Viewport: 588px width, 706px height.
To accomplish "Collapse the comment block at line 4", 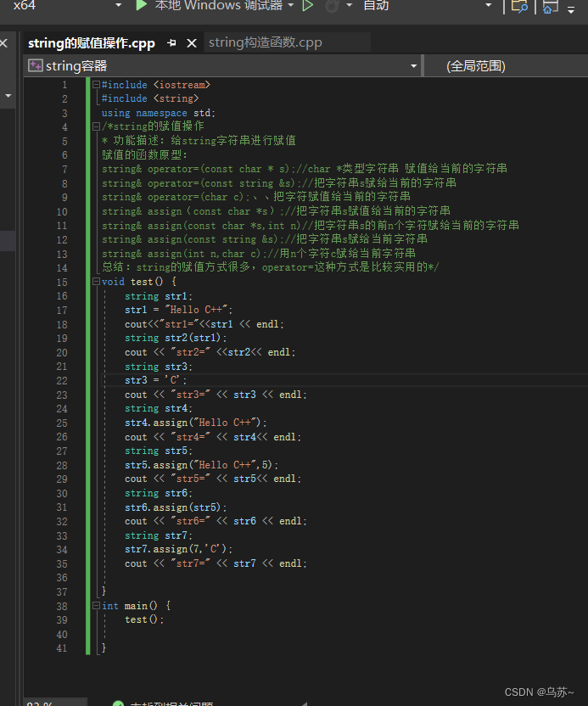I will tap(96, 126).
